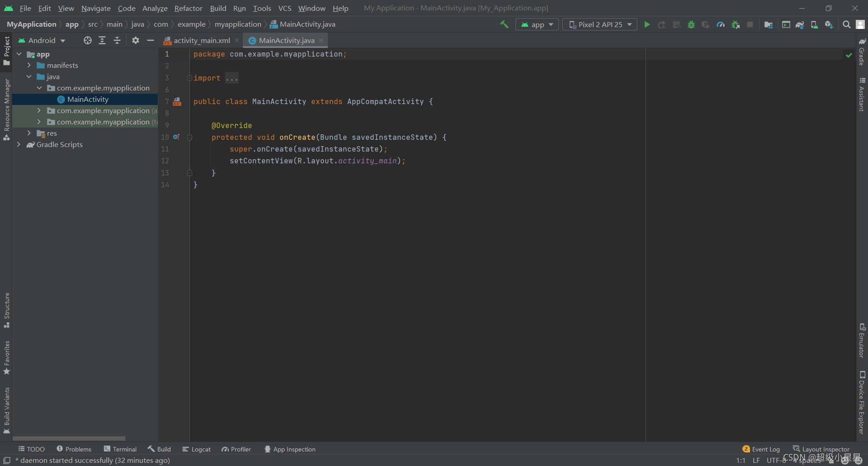Open the Android project view dropdown
This screenshot has width=868, height=466.
pos(42,40)
